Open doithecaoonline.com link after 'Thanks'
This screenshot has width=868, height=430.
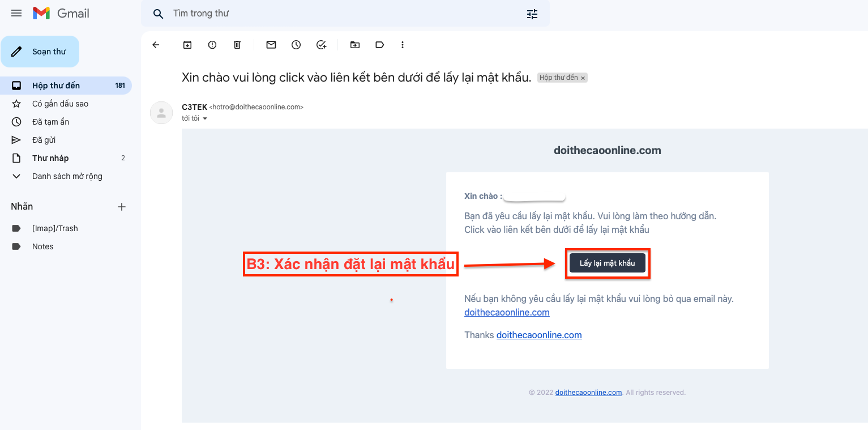click(x=539, y=335)
